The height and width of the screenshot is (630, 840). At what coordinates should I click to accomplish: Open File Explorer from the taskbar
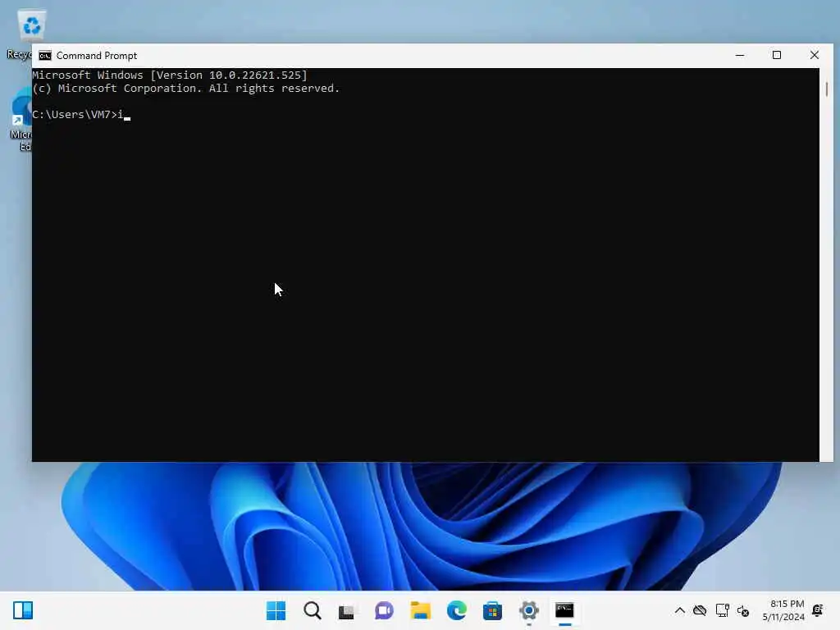coord(421,610)
